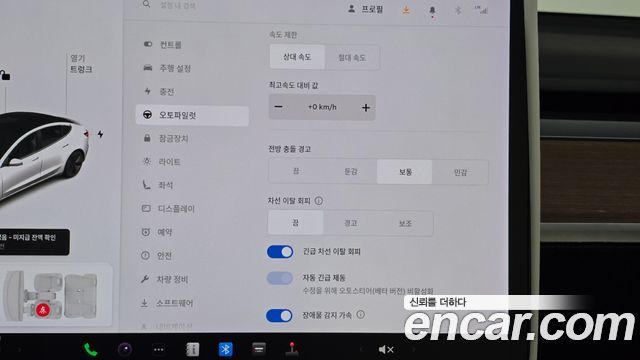Open the Bluetooth app in bottom bar
The image size is (640, 360).
225,349
